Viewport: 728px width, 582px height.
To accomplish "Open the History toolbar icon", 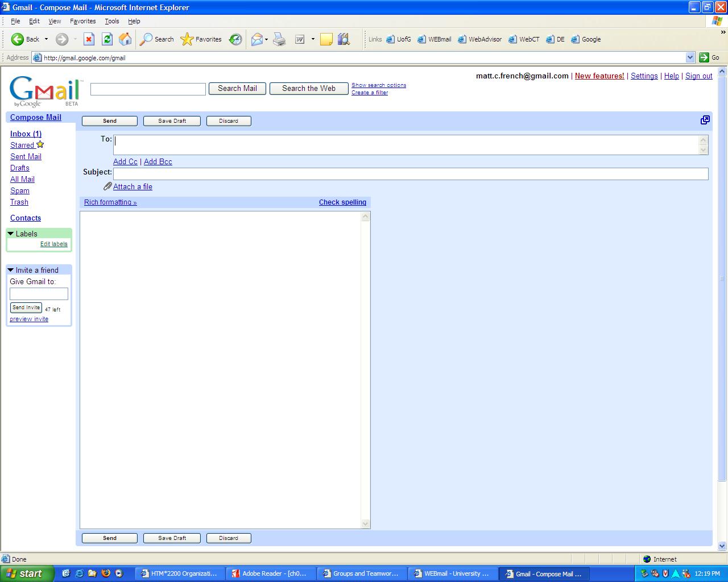I will 235,39.
